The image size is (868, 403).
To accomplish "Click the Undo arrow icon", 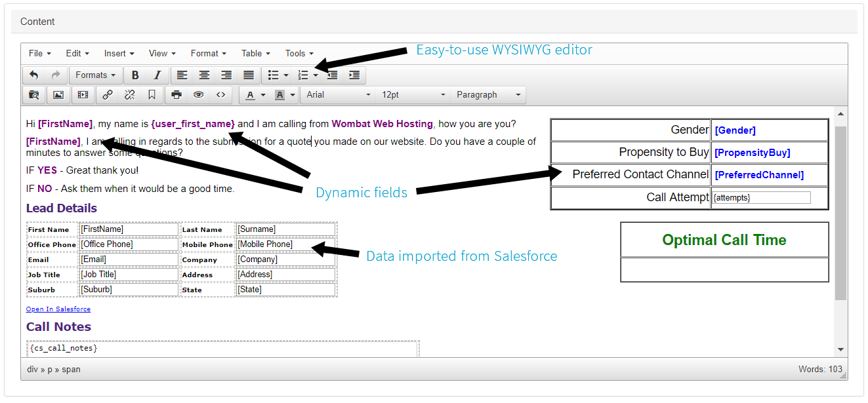I will pyautogui.click(x=34, y=75).
